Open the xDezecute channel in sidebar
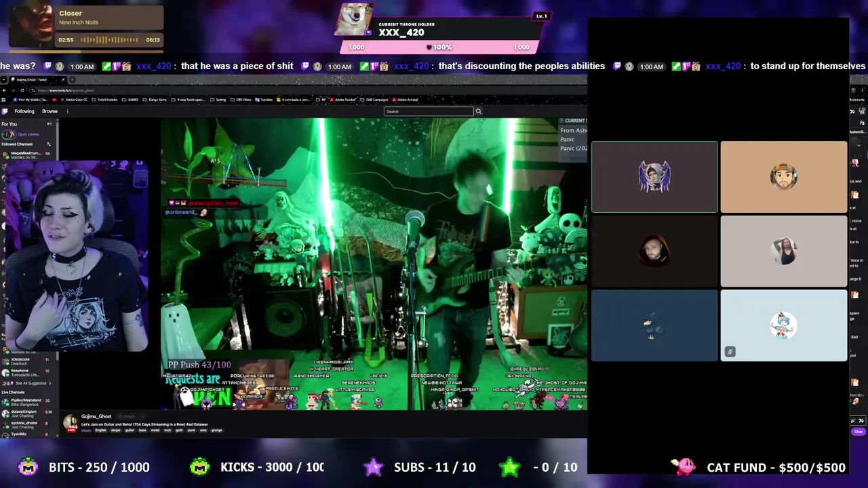Screen dimensions: 868x488 pyautogui.click(x=26, y=362)
